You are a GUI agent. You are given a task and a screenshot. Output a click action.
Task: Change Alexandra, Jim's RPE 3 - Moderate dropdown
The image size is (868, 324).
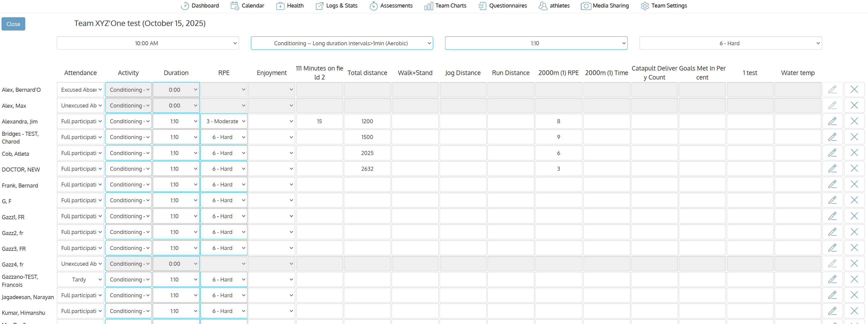click(x=224, y=121)
